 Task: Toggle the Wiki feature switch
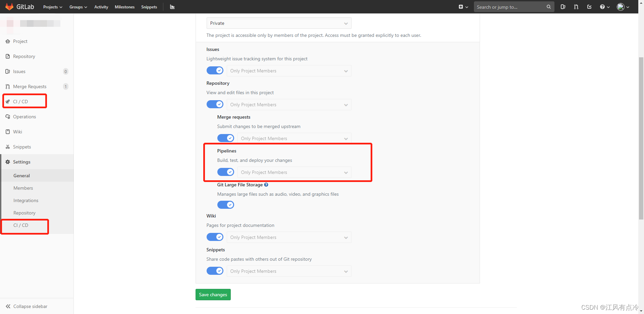pos(215,237)
